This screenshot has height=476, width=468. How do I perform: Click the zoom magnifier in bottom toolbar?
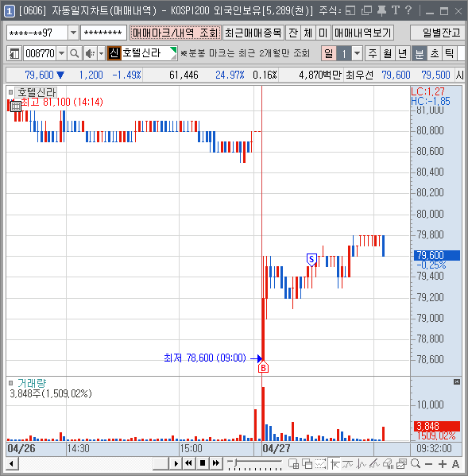click(x=416, y=463)
